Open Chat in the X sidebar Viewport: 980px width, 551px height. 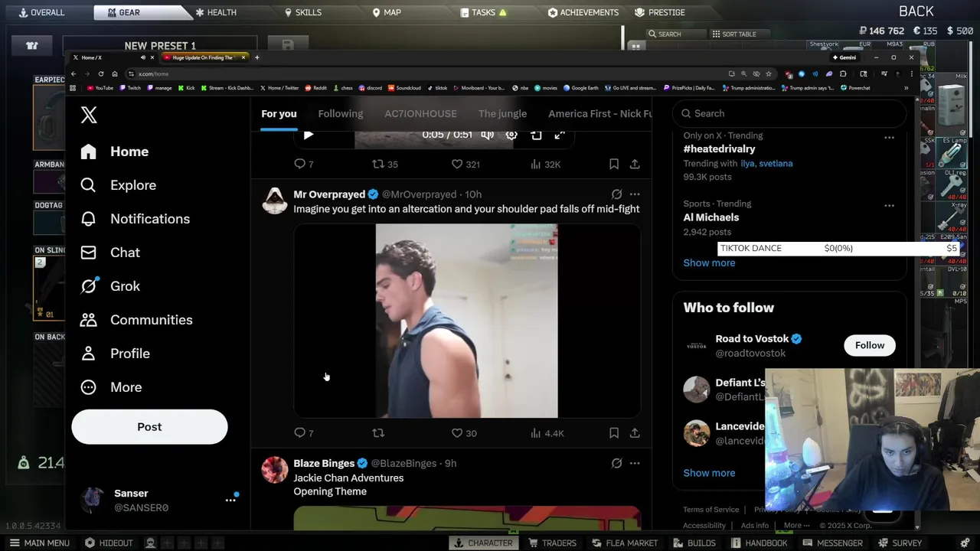[x=110, y=253]
